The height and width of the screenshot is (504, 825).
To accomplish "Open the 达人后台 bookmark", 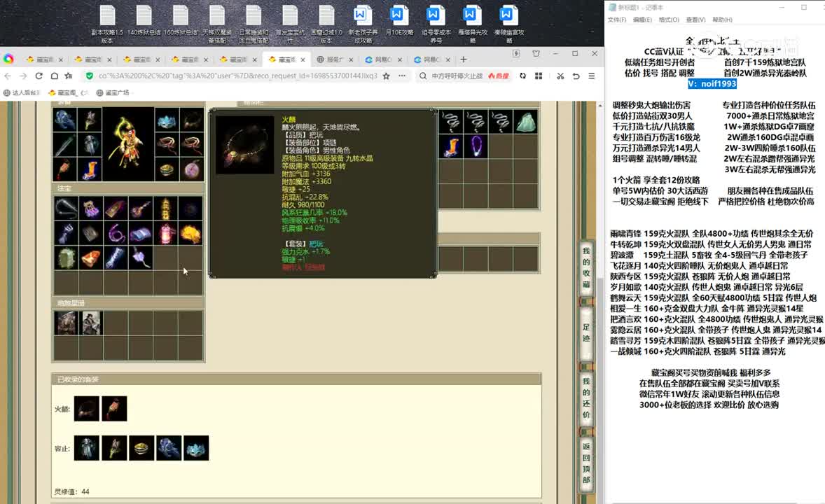I will point(22,92).
